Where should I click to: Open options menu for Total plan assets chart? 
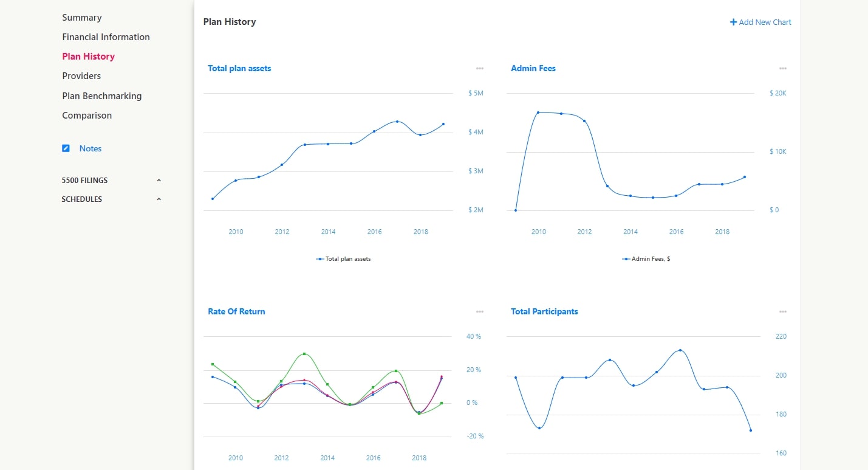click(x=480, y=69)
